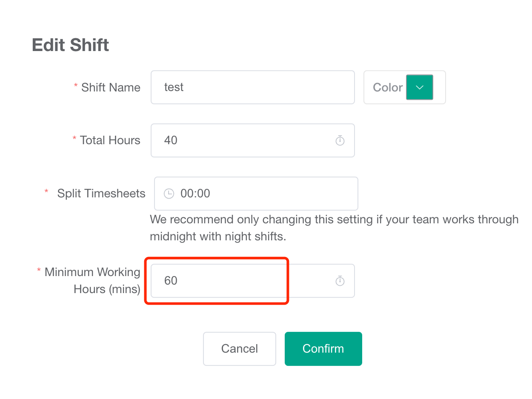Click the timer icon in Minimum Working Hours field

pos(340,281)
